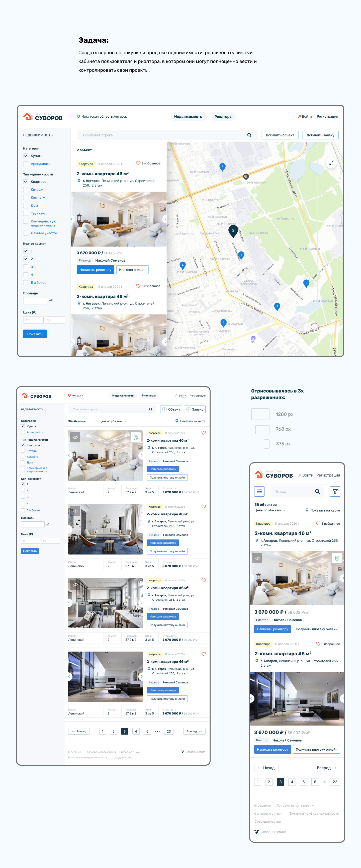The height and width of the screenshot is (868, 361).
Task: Favorite the tablet listing with the blue rug photo
Action: (x=203, y=506)
